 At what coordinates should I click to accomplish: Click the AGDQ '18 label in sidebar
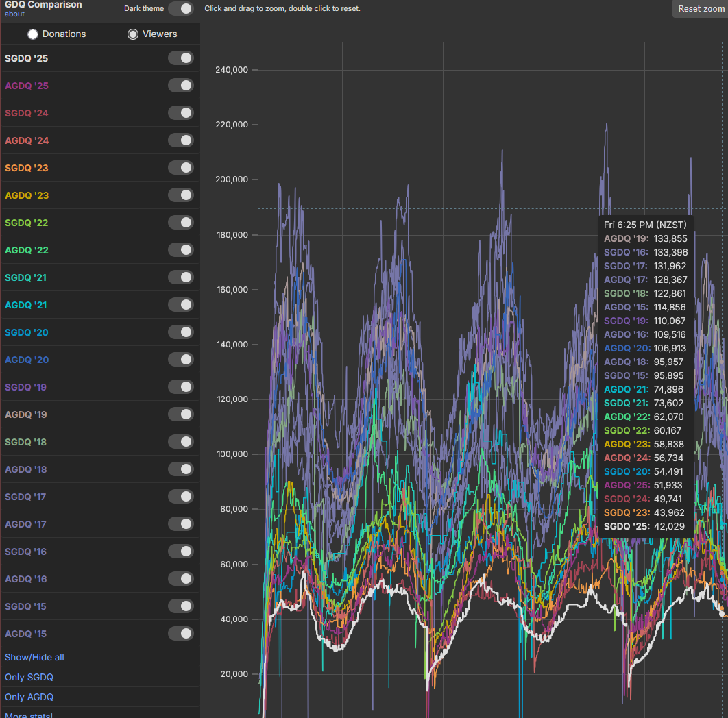click(25, 469)
